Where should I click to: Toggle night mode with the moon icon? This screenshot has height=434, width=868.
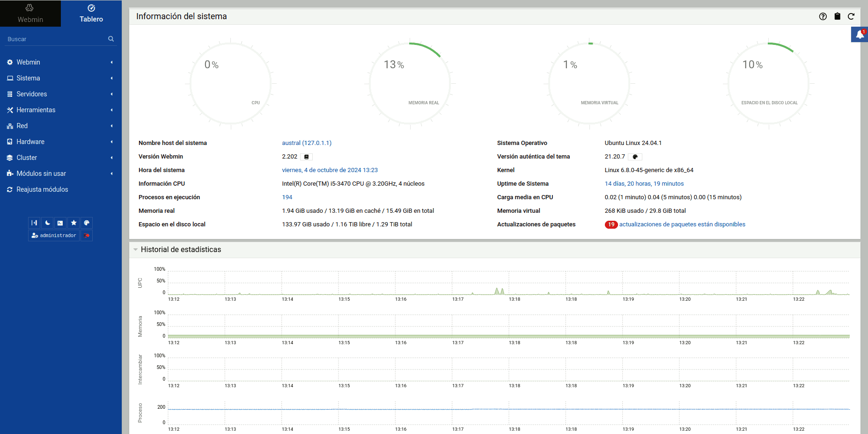click(x=47, y=223)
